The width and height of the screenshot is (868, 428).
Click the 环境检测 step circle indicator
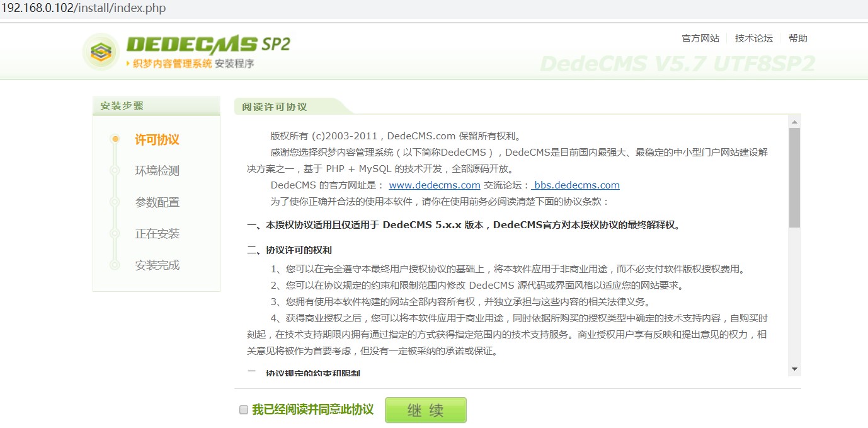pyautogui.click(x=114, y=171)
